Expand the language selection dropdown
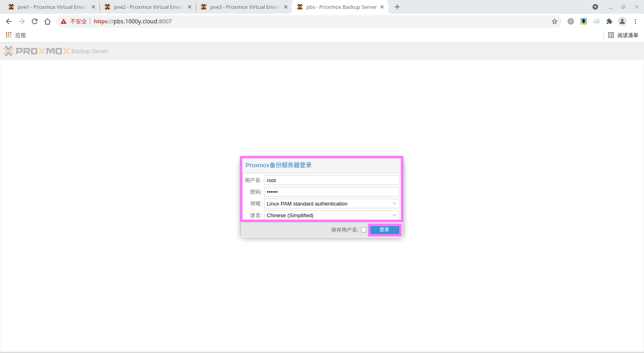The width and height of the screenshot is (644, 353). 394,215
